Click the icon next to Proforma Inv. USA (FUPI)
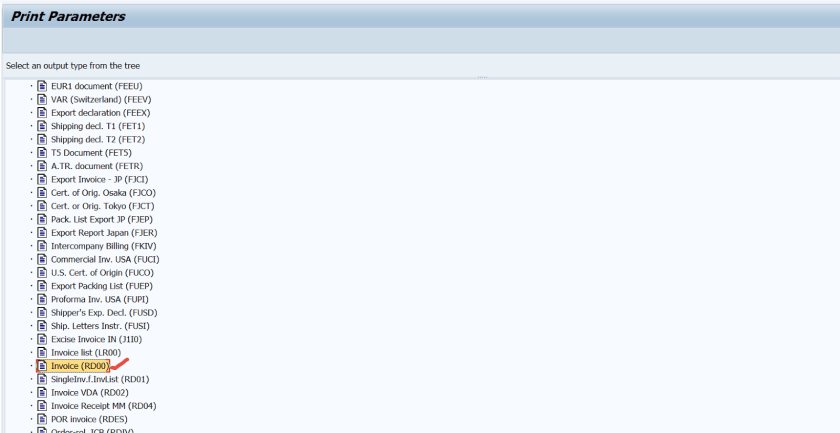 [42, 299]
